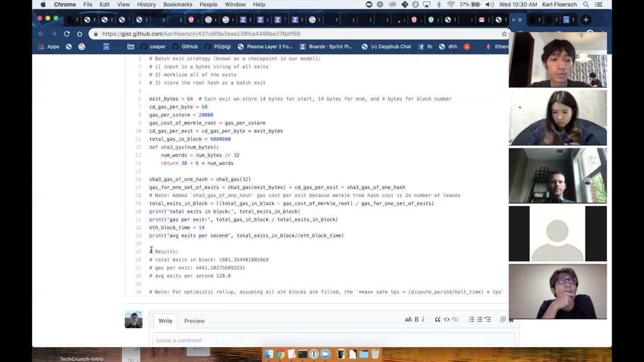Viewport: 644px width, 362px height.
Task: Open Chrome from the dock
Action: [x=280, y=354]
